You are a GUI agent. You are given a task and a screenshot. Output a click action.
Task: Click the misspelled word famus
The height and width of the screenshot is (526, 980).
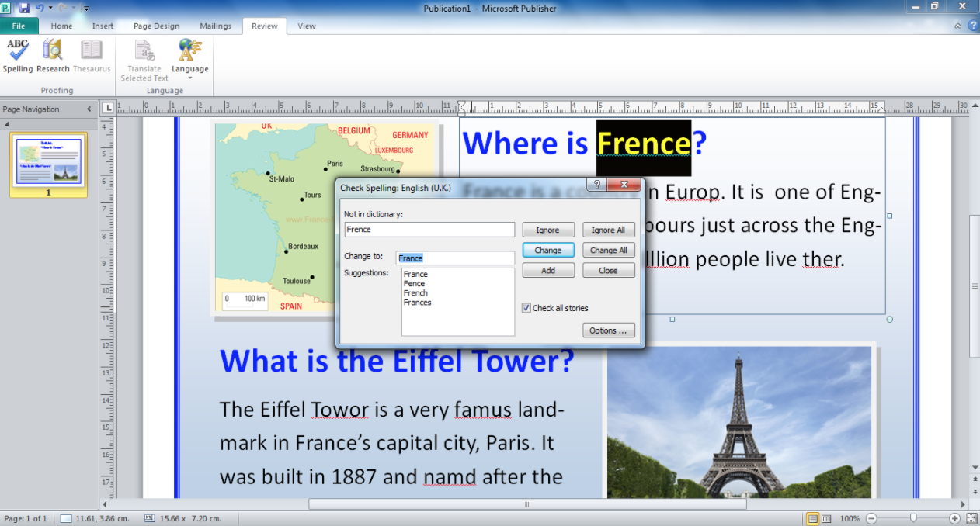click(483, 409)
